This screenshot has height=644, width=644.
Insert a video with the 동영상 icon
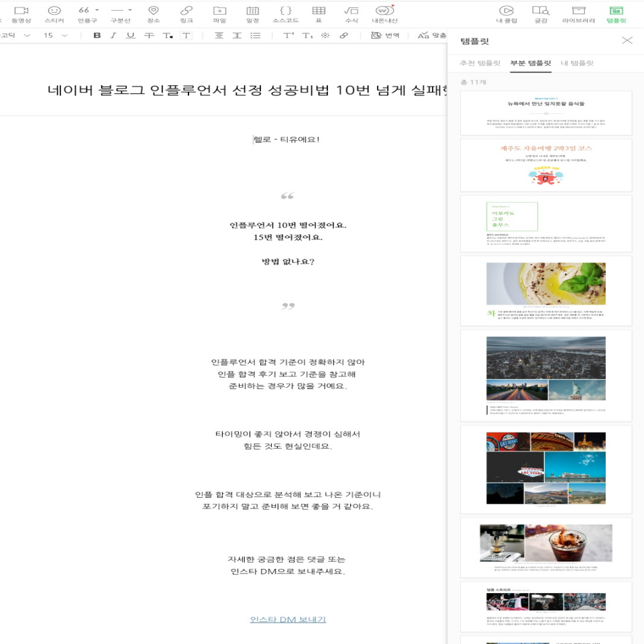pyautogui.click(x=21, y=14)
